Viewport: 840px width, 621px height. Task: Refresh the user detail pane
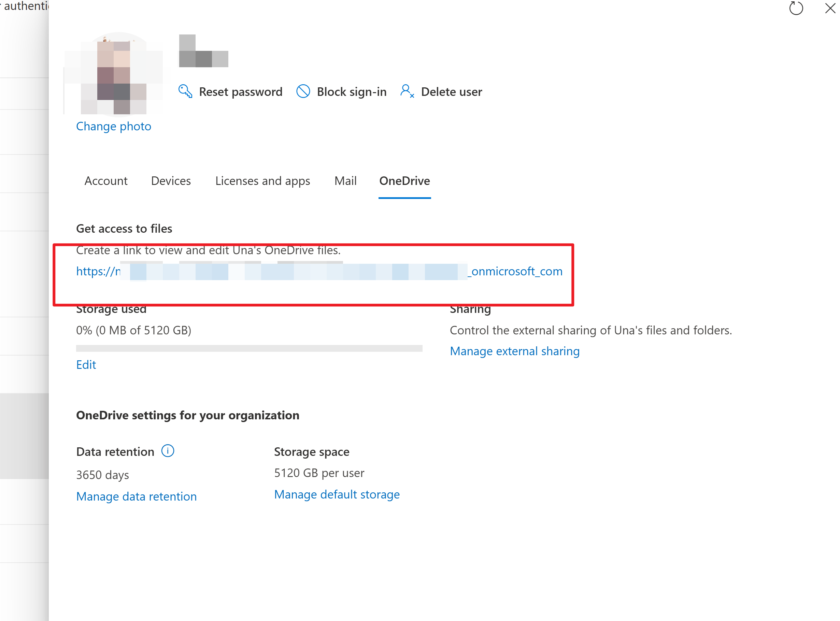[796, 8]
